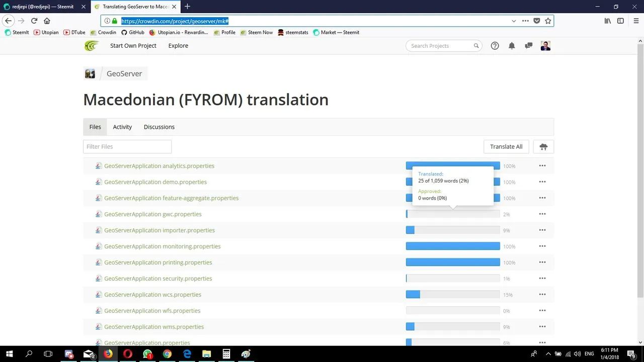Click the Crowdin logo icon

point(92,46)
